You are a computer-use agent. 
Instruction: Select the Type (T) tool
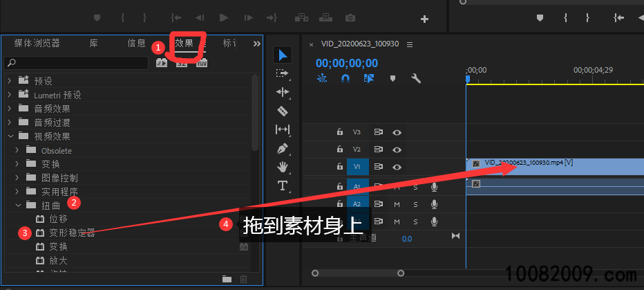pos(283,185)
